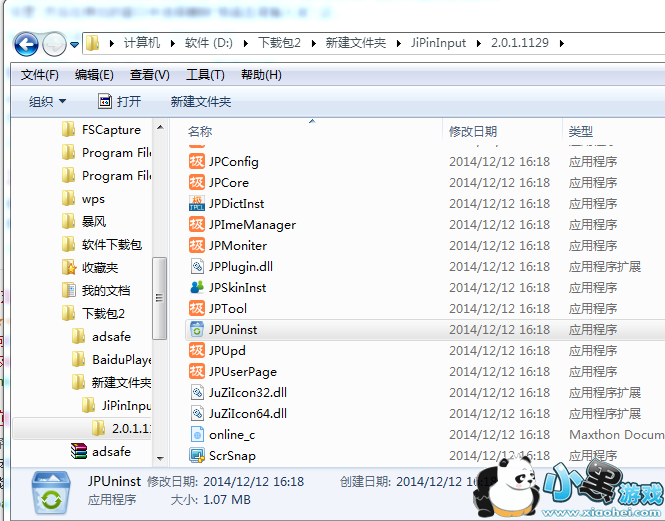665x521 pixels.
Task: Select the JPPlugin.dll file icon
Action: (x=197, y=266)
